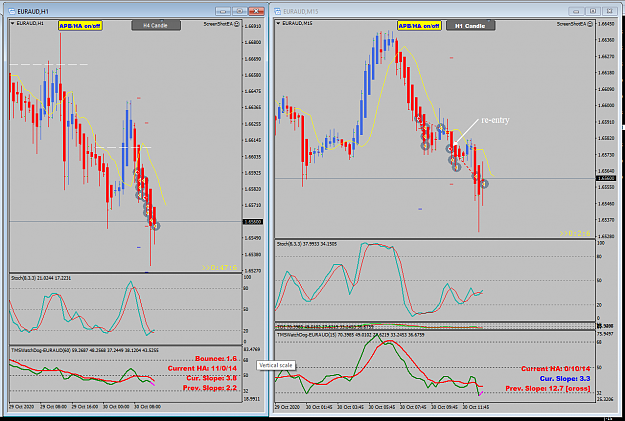
Task: Click current price marker on H1 price scale
Action: point(253,222)
